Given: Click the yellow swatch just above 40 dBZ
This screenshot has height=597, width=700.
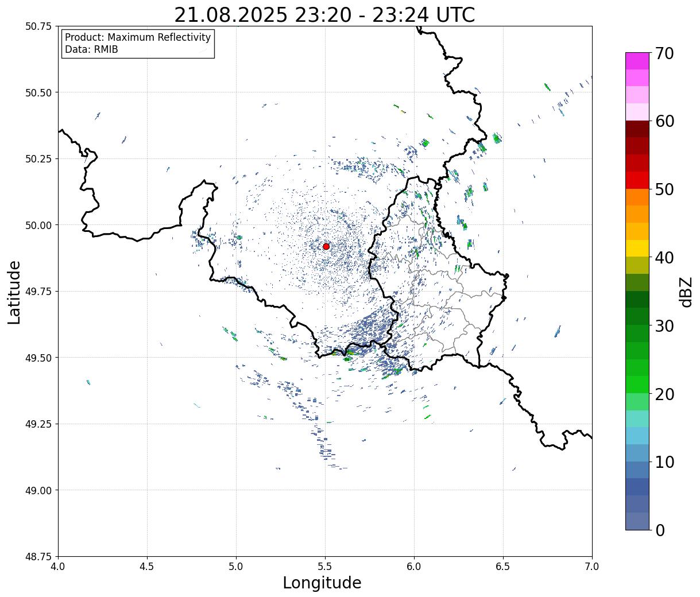Looking at the screenshot, I should click(637, 248).
